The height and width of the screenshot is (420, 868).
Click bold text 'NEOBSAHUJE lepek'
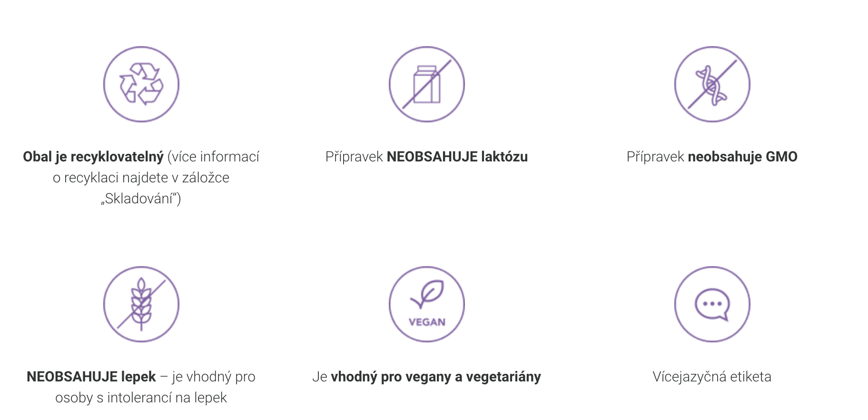[x=91, y=377]
